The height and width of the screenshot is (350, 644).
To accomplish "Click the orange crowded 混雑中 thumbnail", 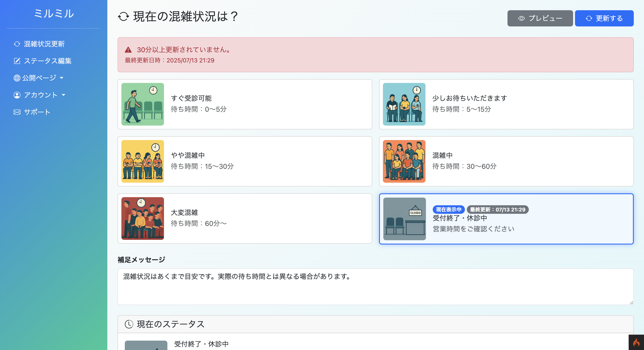I will [x=404, y=161].
